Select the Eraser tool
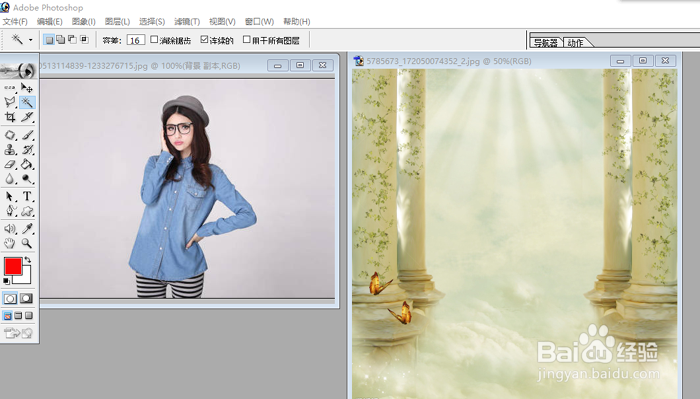This screenshot has height=399, width=700. click(10, 164)
